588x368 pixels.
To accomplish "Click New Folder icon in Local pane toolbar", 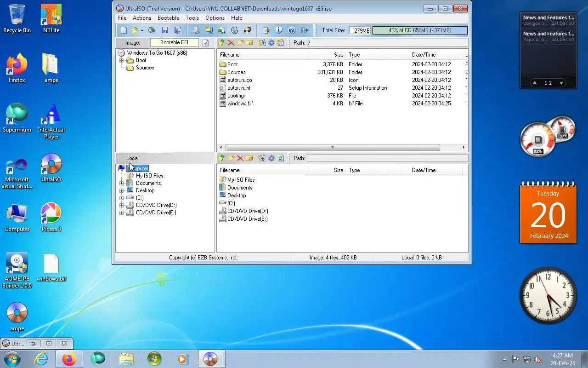I will tap(231, 158).
